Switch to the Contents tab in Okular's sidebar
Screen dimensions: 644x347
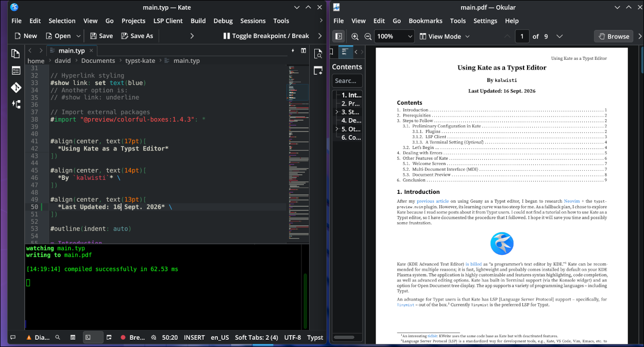pos(345,52)
